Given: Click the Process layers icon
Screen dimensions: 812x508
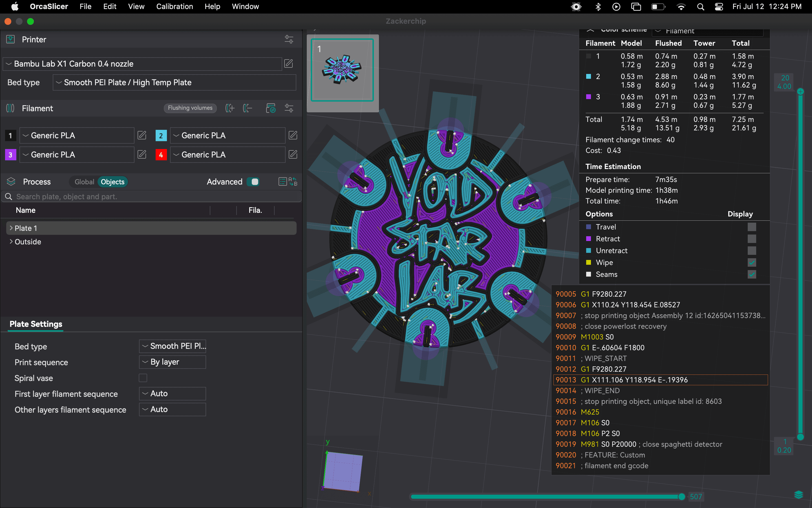Looking at the screenshot, I should click(x=11, y=182).
